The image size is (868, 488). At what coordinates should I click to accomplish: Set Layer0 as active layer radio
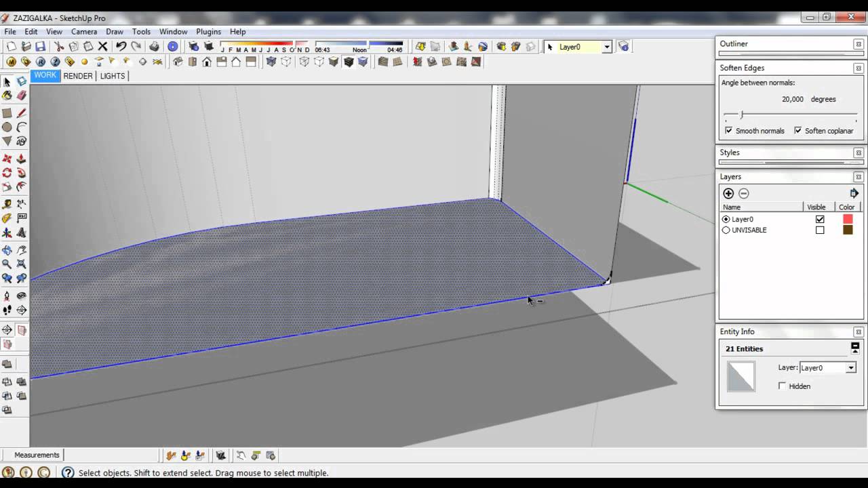click(x=726, y=219)
